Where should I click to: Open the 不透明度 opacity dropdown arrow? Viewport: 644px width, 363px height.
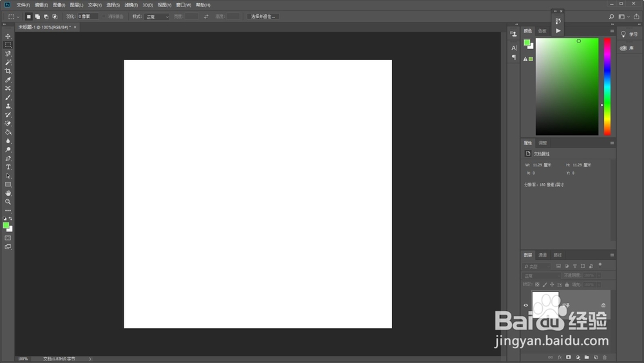point(599,275)
